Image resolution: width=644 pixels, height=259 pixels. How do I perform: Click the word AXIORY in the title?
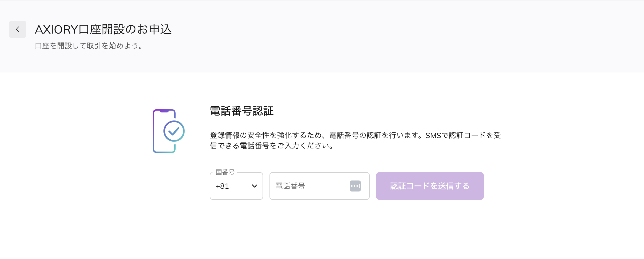click(56, 29)
